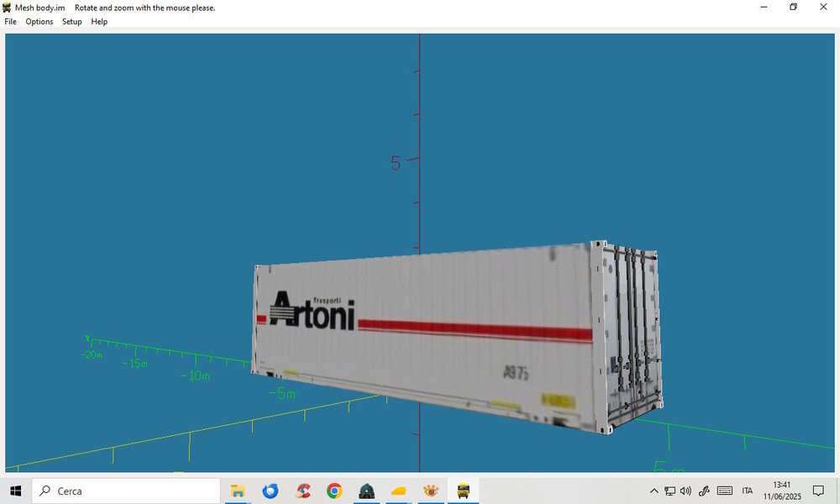Screen dimensions: 840x504
Task: Open the dark dome app in the taskbar
Action: coord(367,491)
